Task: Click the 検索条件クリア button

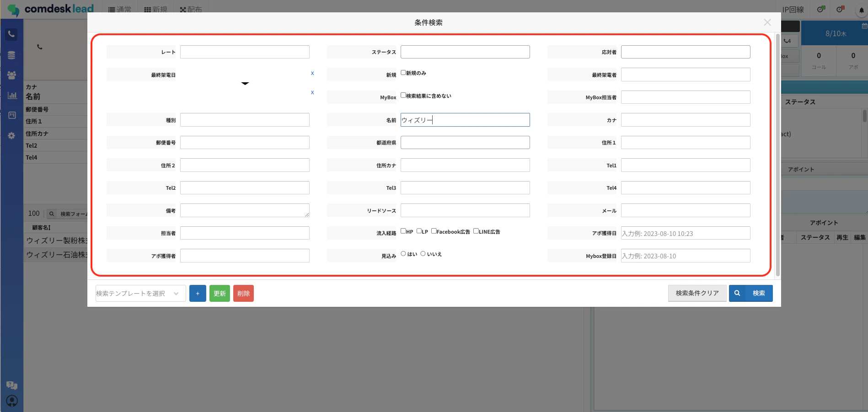Action: (697, 293)
